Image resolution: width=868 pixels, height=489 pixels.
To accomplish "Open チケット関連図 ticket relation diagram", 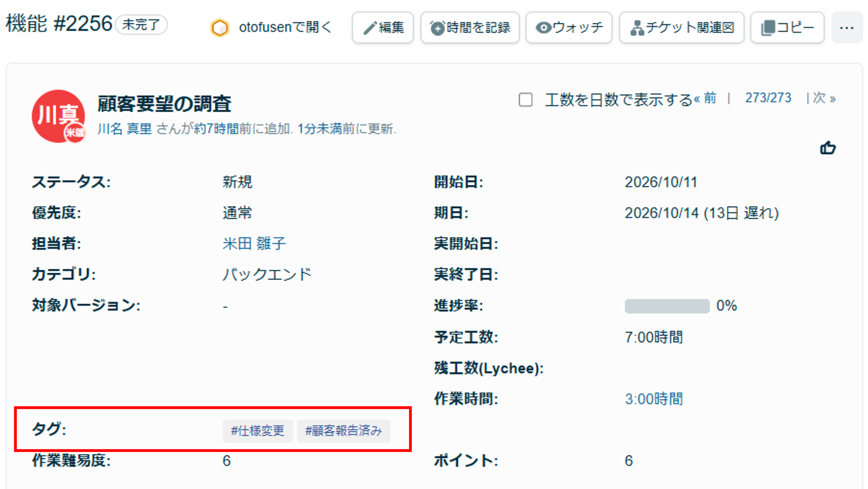I will coord(682,27).
